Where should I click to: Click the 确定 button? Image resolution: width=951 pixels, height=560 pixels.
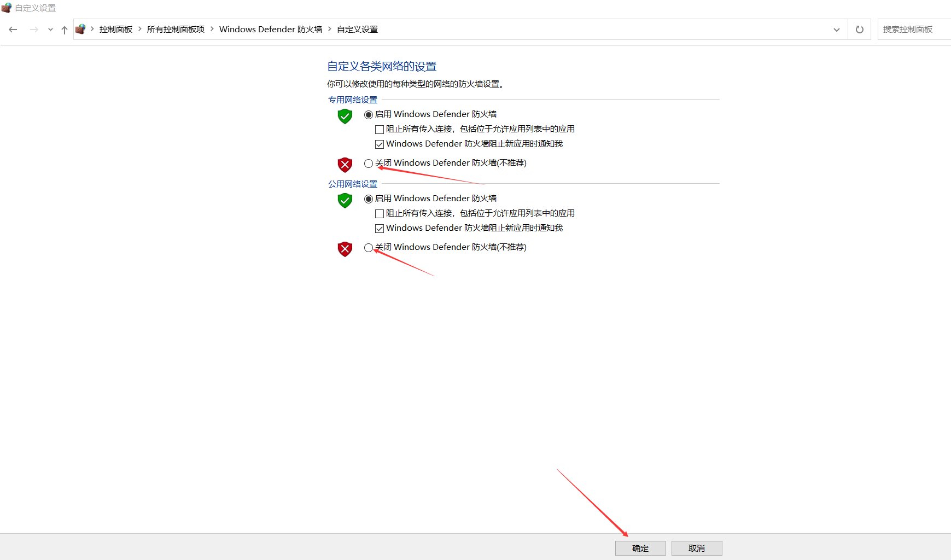(640, 548)
